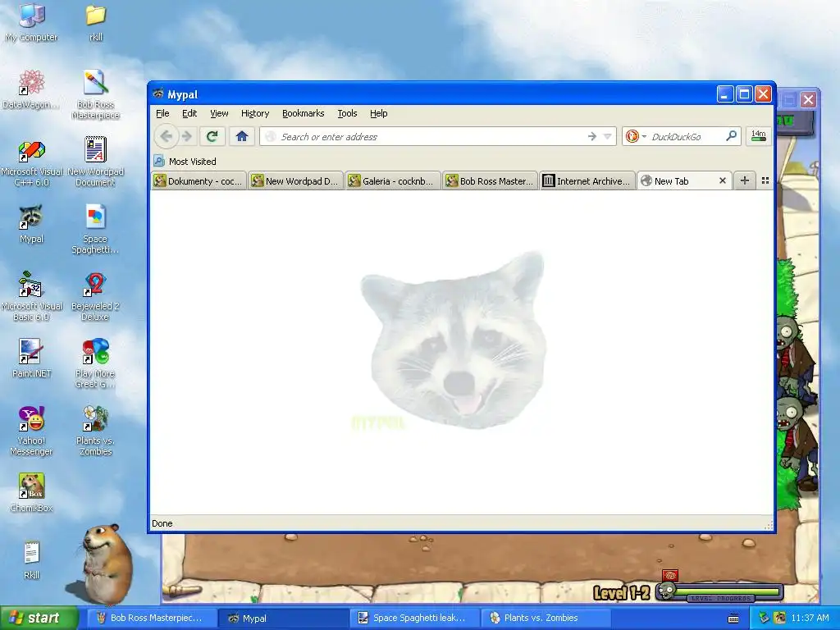Open the View menu
840x630 pixels.
tap(219, 113)
